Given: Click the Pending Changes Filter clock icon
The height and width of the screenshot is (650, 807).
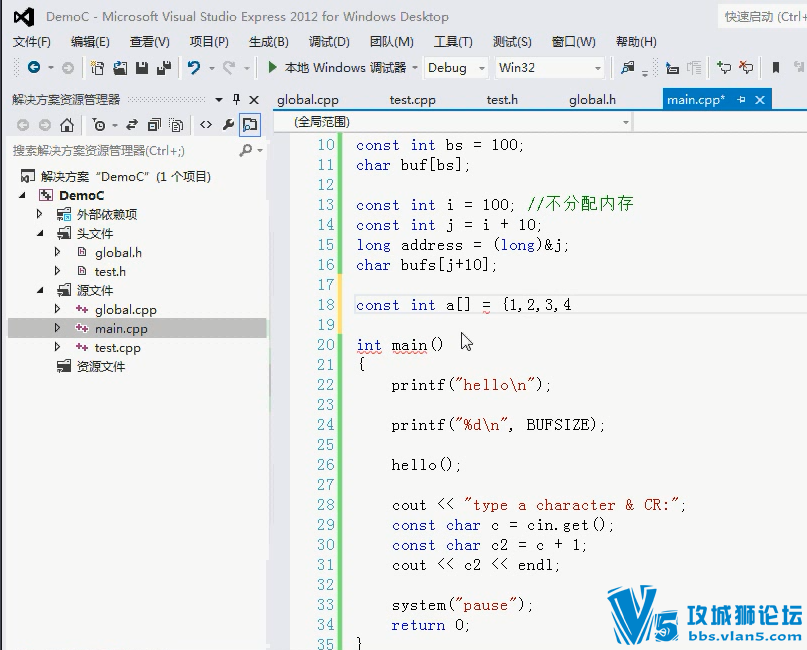Looking at the screenshot, I should (99, 125).
